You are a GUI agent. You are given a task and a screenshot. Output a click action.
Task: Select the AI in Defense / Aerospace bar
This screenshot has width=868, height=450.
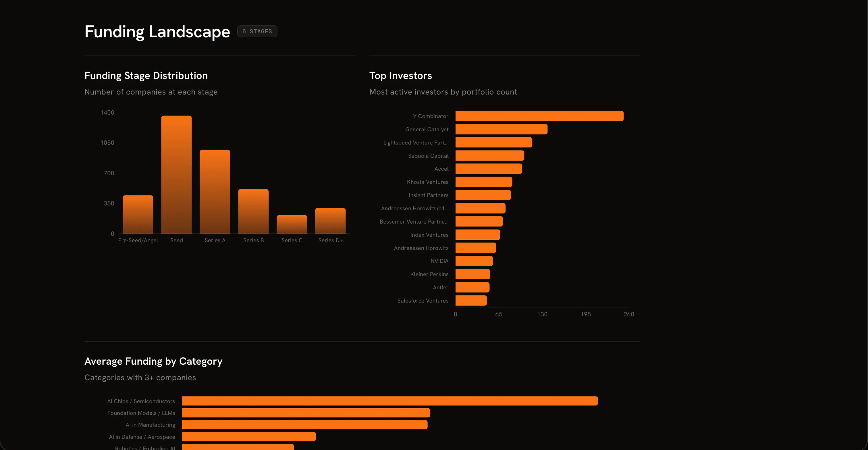tap(249, 436)
